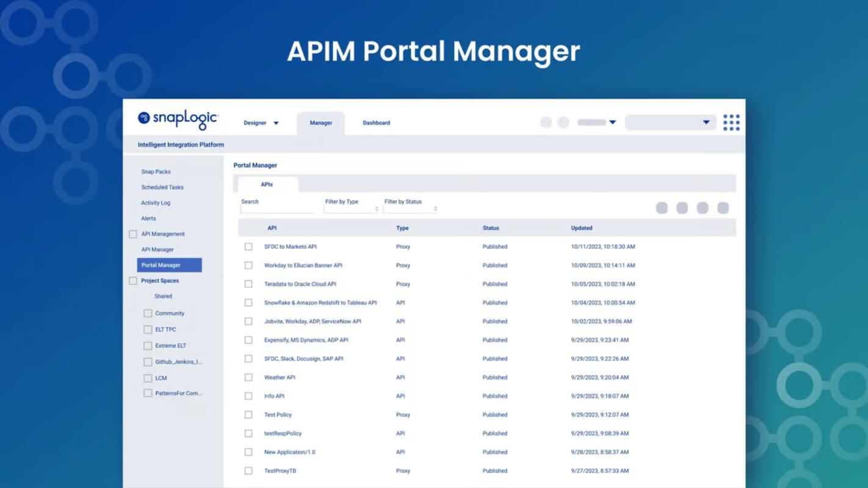Open the Designer dropdown arrow
The width and height of the screenshot is (868, 488).
tap(276, 123)
